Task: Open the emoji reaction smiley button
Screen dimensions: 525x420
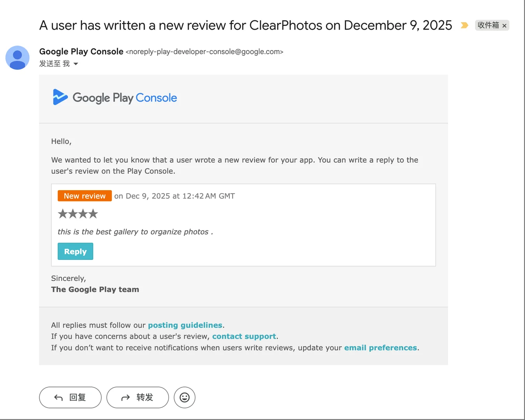Action: coord(184,397)
